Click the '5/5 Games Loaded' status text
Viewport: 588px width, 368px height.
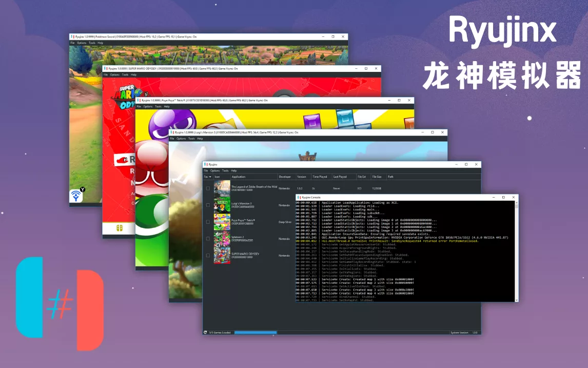pos(220,333)
